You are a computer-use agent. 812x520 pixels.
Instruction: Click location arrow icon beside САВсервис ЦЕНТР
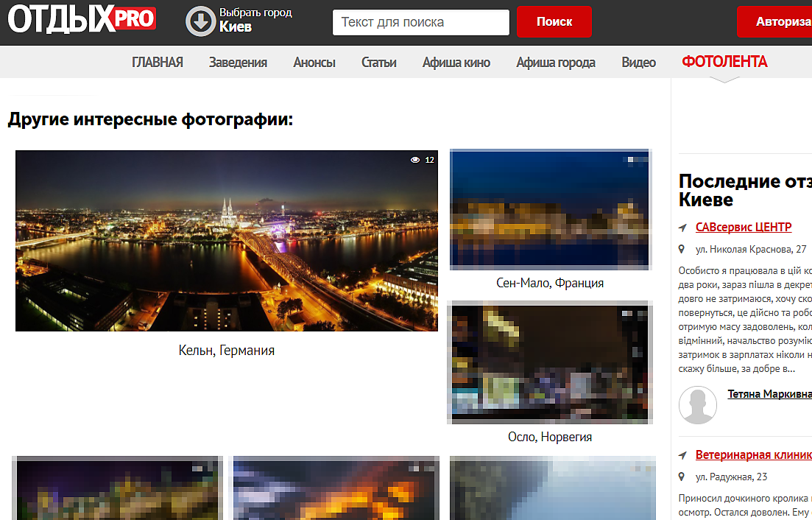(683, 228)
